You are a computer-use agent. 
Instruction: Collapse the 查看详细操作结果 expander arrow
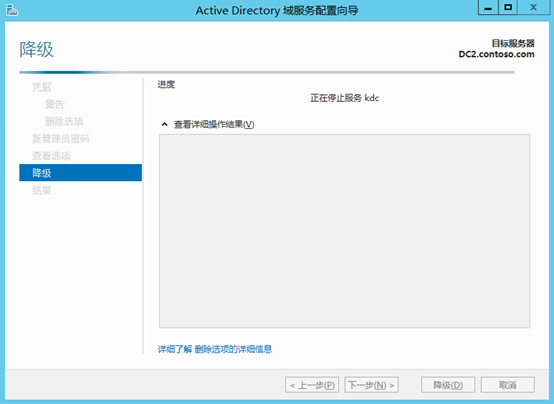(x=164, y=124)
